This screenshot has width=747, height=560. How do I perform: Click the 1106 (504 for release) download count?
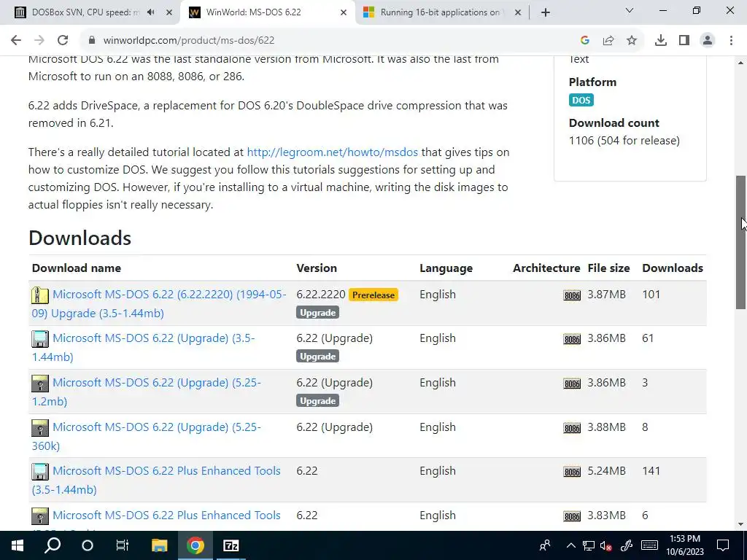tap(624, 141)
